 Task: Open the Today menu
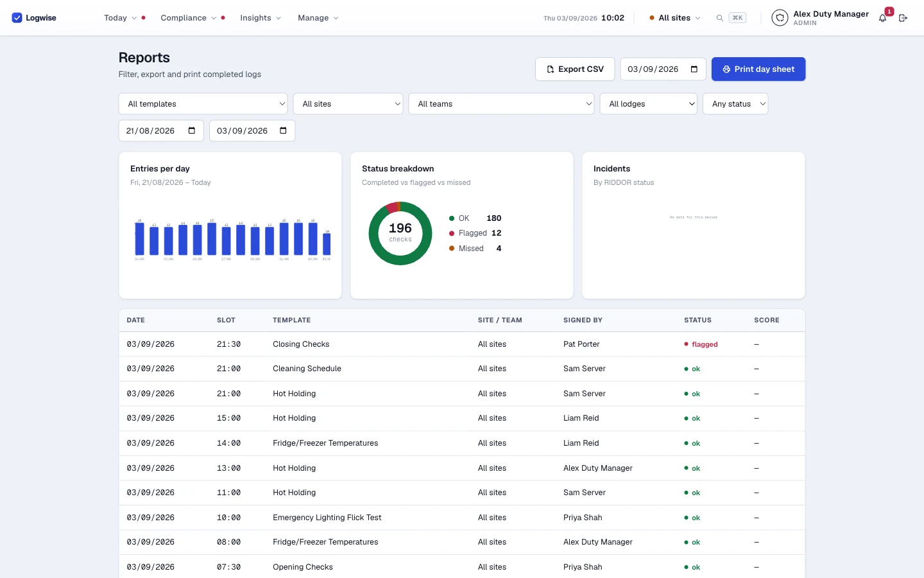tap(121, 18)
